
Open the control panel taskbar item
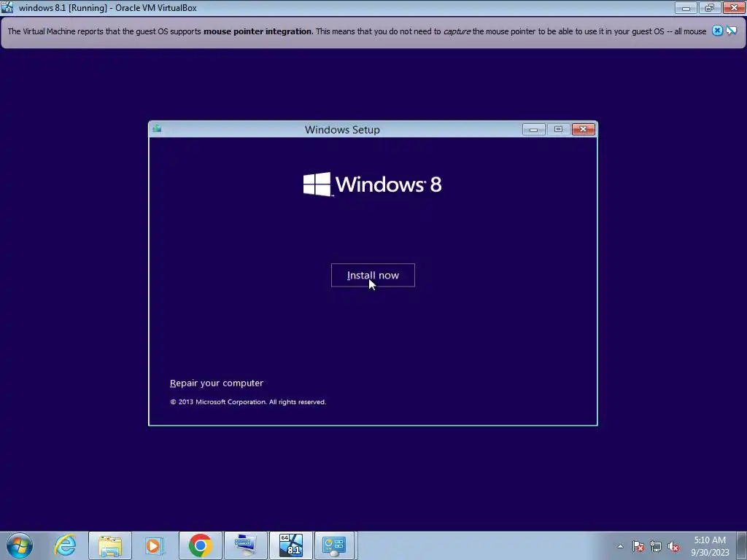[x=334, y=545]
